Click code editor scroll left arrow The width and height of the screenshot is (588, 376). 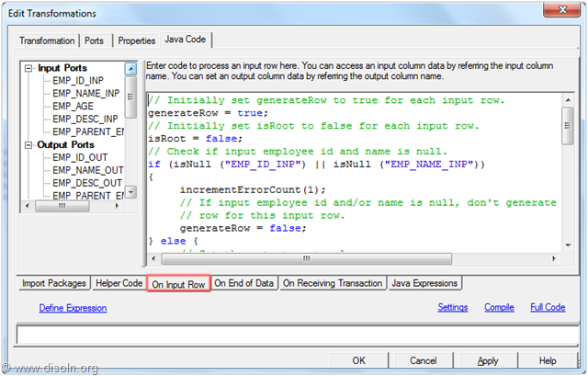(153, 258)
